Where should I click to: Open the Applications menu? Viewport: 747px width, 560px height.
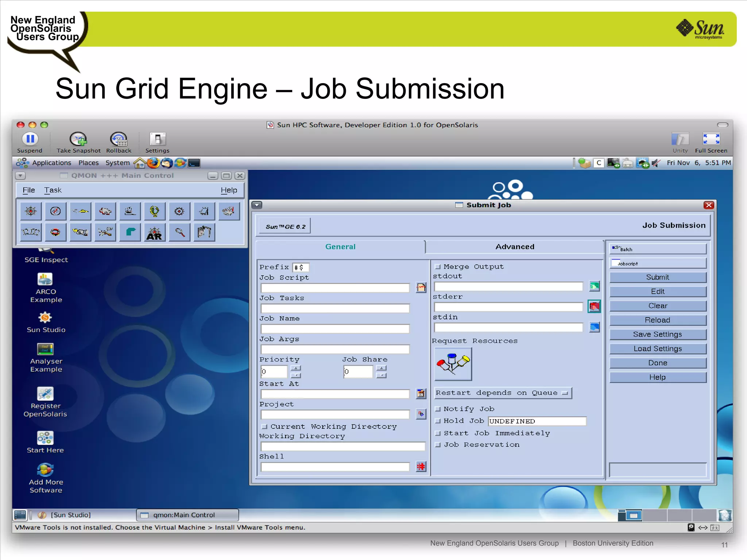pyautogui.click(x=51, y=163)
